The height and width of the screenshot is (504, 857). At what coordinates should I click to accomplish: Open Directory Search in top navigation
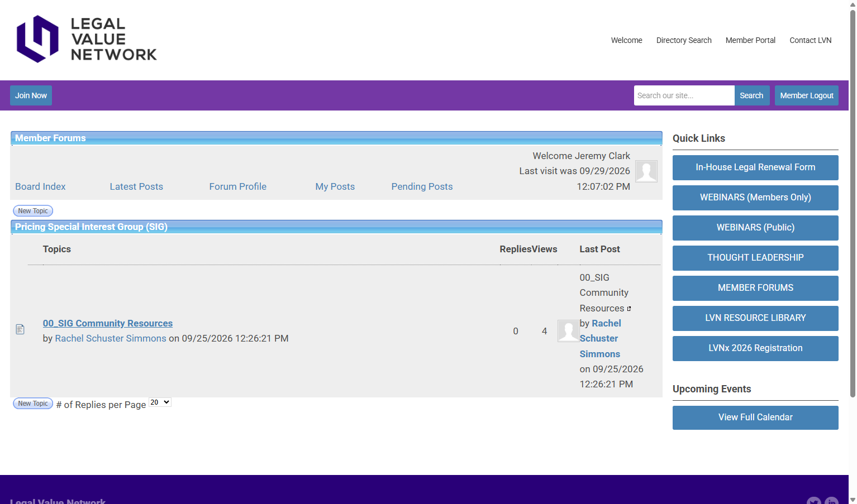coord(684,40)
